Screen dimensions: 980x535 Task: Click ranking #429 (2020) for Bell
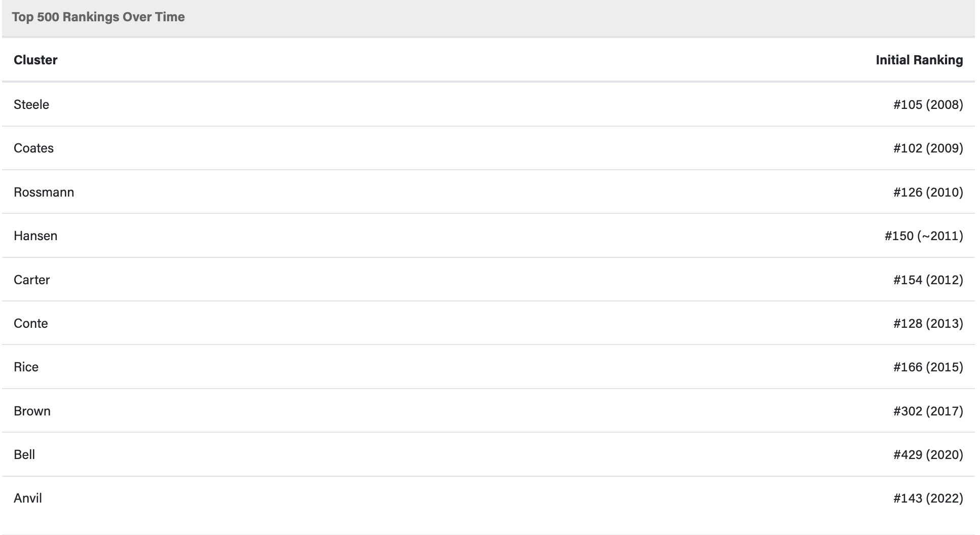point(928,454)
